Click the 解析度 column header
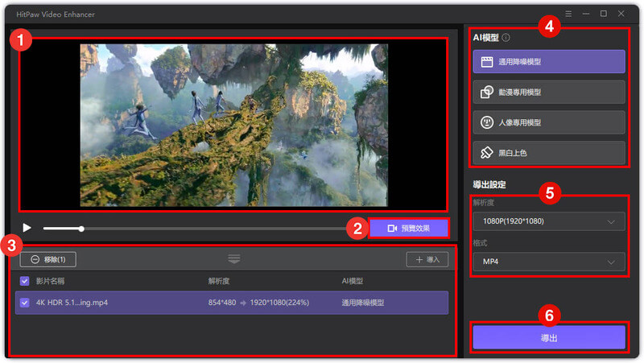Screen dimensions: 644x363 pos(218,281)
